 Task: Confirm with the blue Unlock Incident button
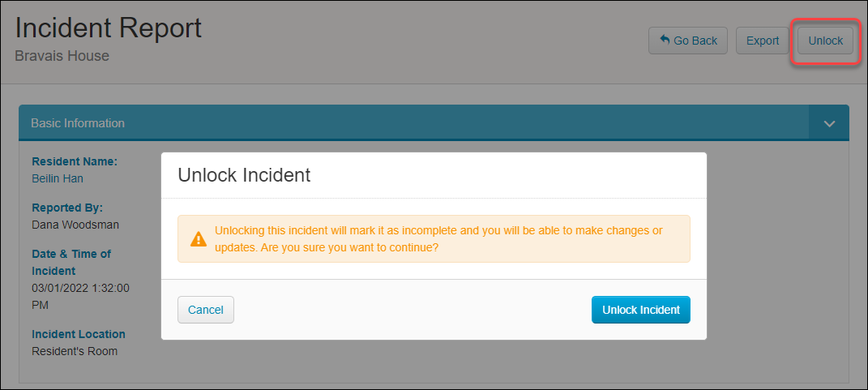point(641,310)
